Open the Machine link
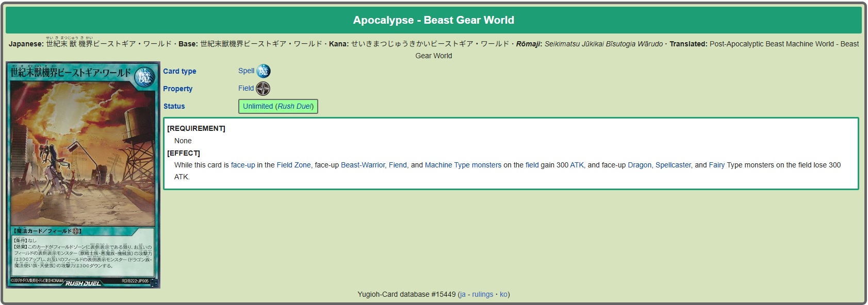The width and height of the screenshot is (868, 305). [x=438, y=165]
